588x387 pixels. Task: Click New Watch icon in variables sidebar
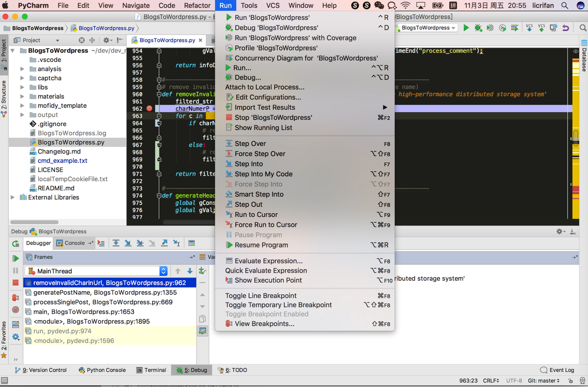[x=202, y=271]
